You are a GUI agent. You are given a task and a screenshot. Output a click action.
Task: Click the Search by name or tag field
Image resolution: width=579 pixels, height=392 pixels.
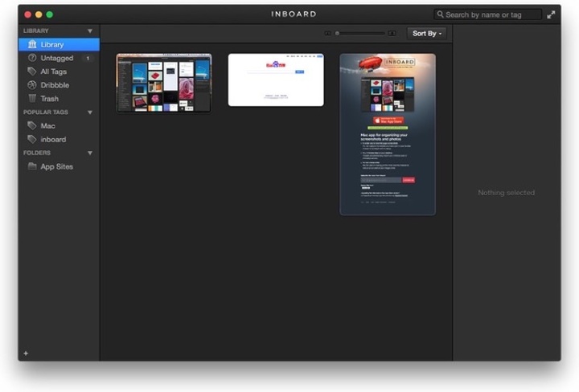pyautogui.click(x=488, y=14)
